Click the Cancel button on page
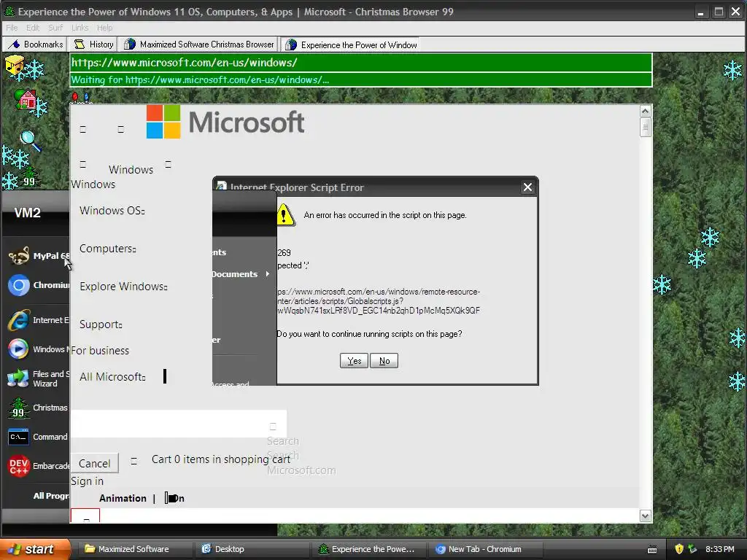Image resolution: width=747 pixels, height=560 pixels. click(x=94, y=463)
